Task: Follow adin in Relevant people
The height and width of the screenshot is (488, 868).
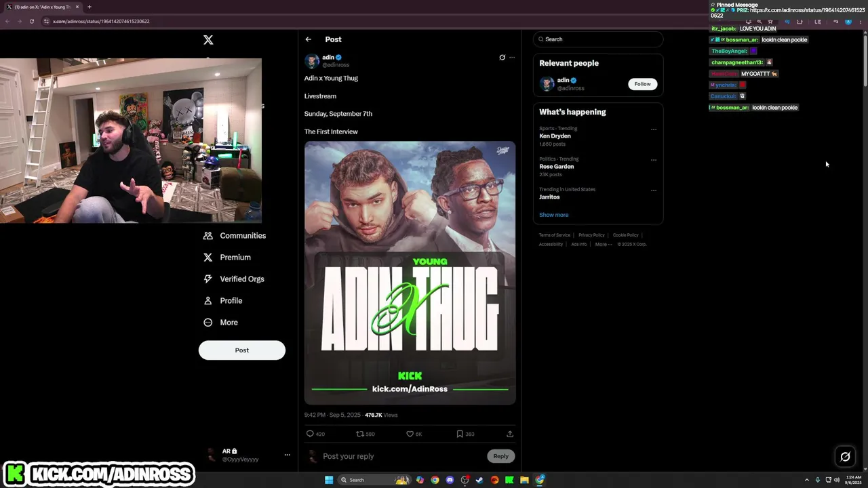Action: click(642, 84)
